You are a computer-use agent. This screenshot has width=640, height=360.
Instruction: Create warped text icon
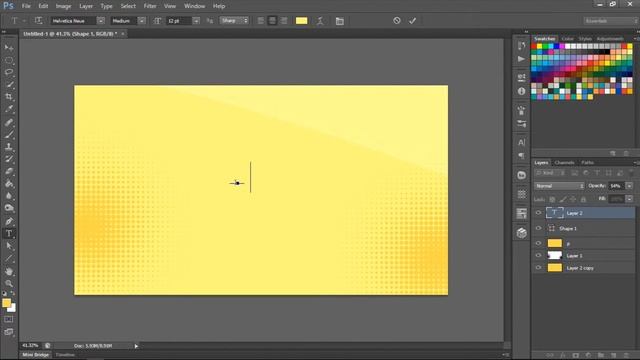pyautogui.click(x=320, y=21)
